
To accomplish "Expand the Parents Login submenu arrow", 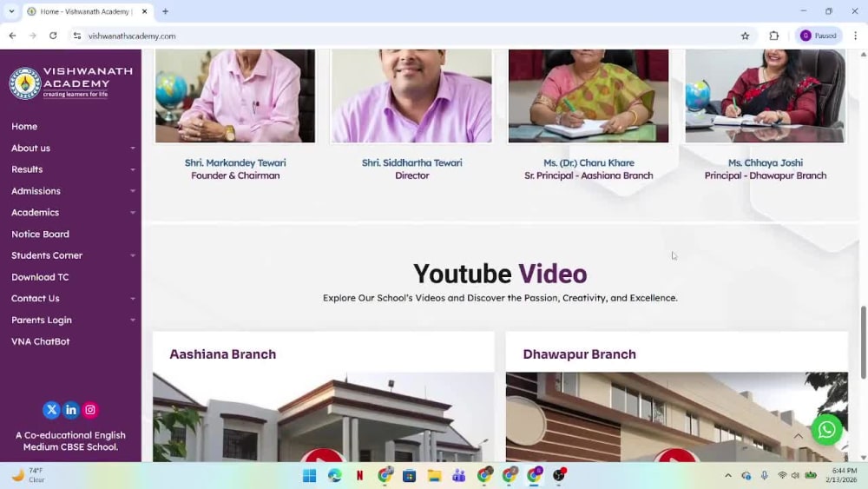I will click(133, 320).
